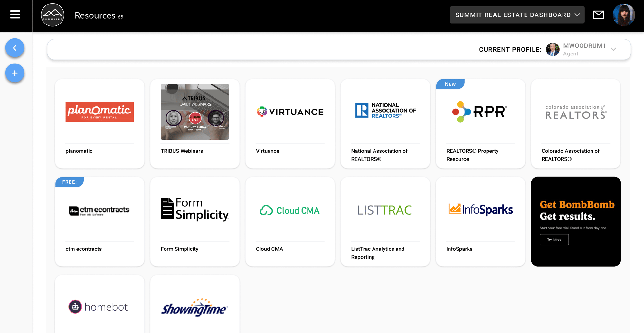Open the InfoSparks logo
This screenshot has height=333, width=644.
pyautogui.click(x=480, y=210)
